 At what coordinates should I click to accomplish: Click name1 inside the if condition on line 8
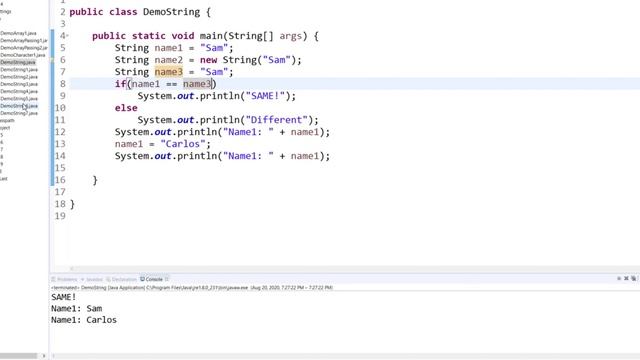tap(146, 84)
